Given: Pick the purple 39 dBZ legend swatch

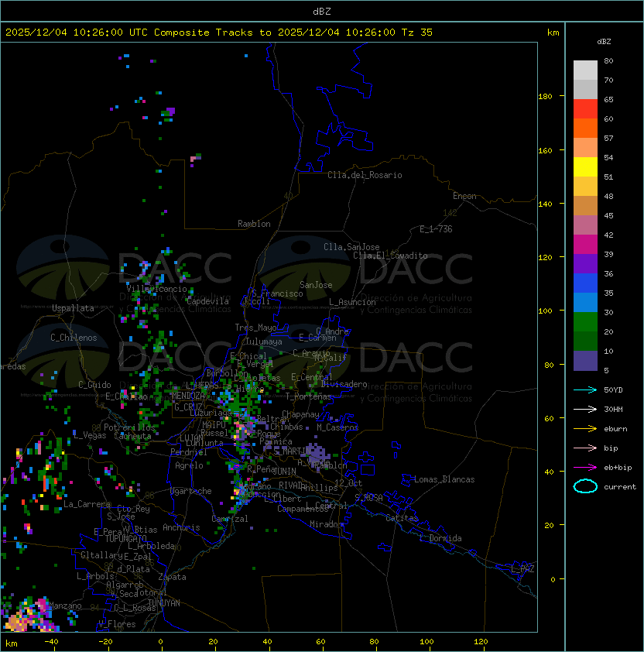Looking at the screenshot, I should [585, 263].
